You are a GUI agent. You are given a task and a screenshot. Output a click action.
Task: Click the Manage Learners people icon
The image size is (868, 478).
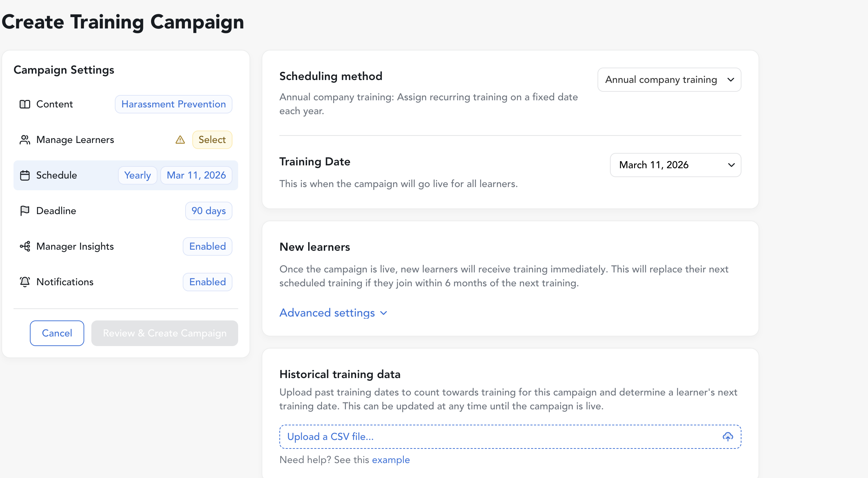click(25, 140)
